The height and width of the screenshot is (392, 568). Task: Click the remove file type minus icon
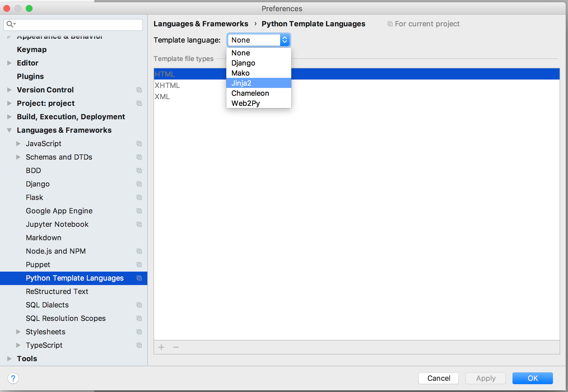(176, 347)
